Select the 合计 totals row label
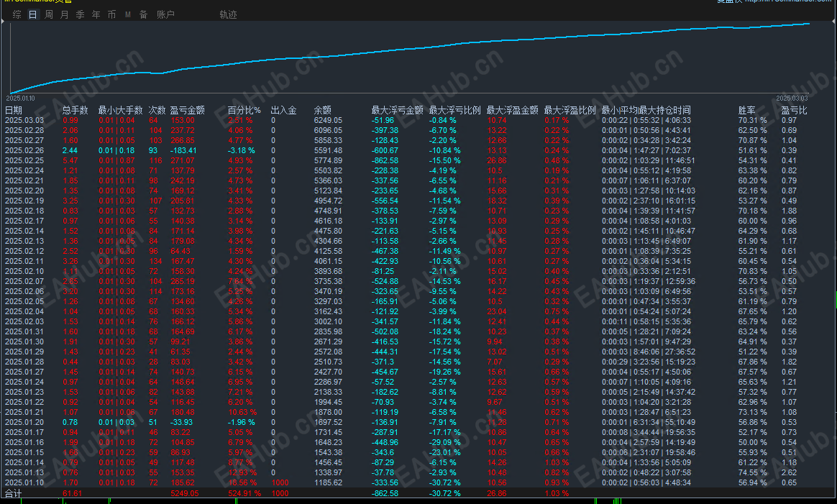This screenshot has width=837, height=504. click(x=14, y=493)
